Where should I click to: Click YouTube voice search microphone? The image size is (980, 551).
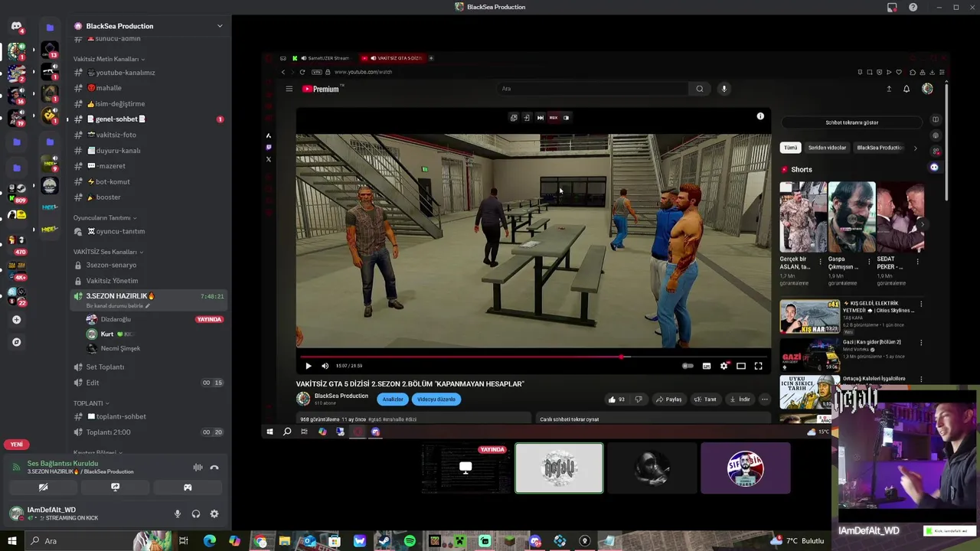tap(724, 89)
